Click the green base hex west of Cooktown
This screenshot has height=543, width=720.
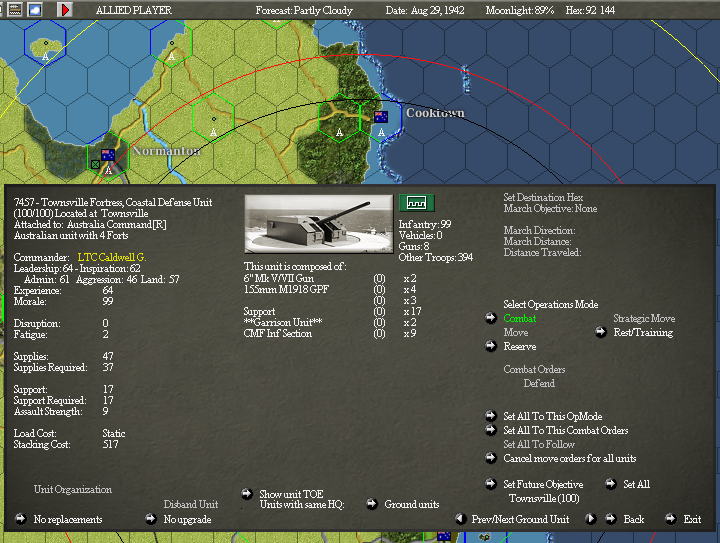339,118
